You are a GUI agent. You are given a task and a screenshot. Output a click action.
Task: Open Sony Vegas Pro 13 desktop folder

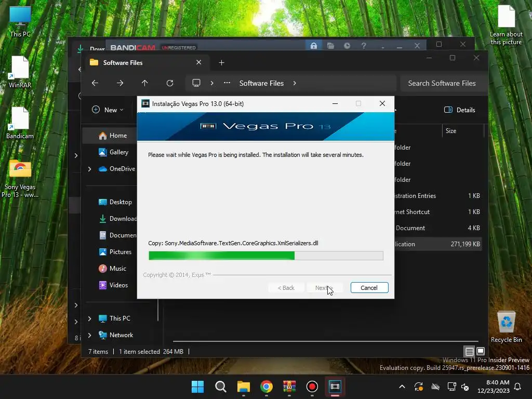pyautogui.click(x=20, y=179)
